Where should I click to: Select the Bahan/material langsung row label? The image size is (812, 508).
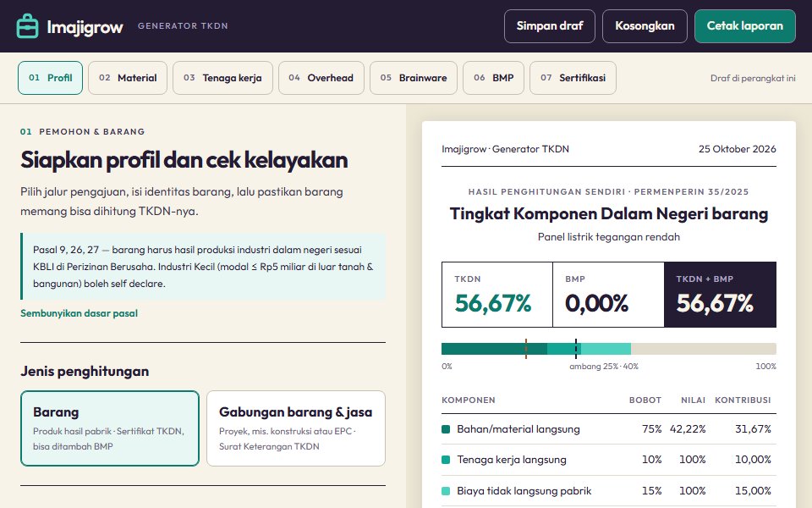point(518,429)
